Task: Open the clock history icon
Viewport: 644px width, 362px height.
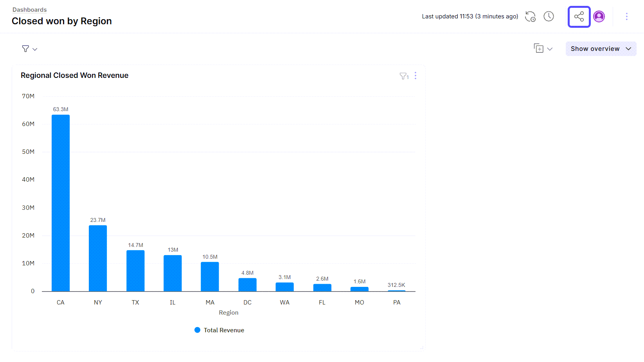Action: click(x=549, y=16)
